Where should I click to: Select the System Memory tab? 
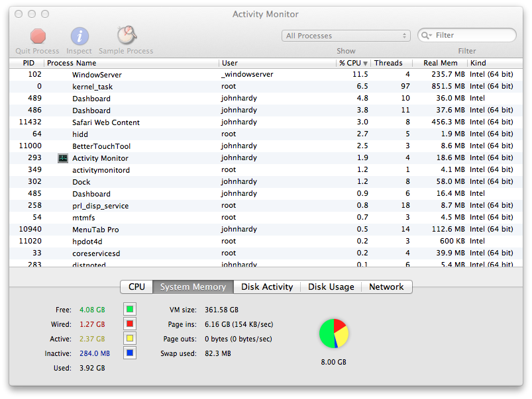pyautogui.click(x=193, y=287)
